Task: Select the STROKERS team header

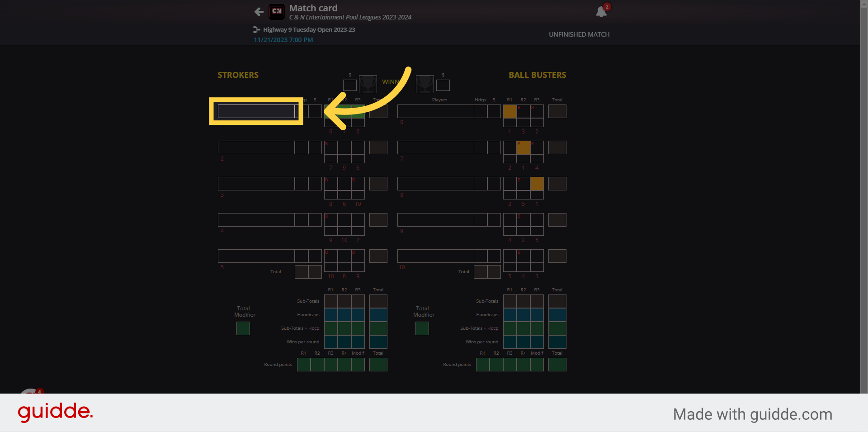Action: click(x=238, y=75)
